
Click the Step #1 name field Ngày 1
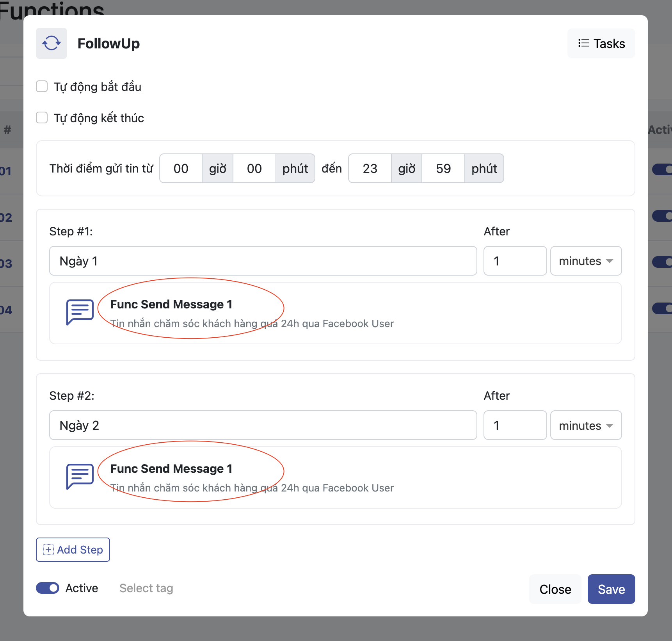(263, 261)
